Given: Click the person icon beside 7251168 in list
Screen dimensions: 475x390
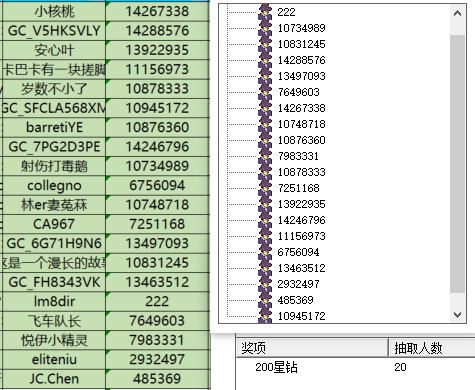Looking at the screenshot, I should tap(265, 188).
